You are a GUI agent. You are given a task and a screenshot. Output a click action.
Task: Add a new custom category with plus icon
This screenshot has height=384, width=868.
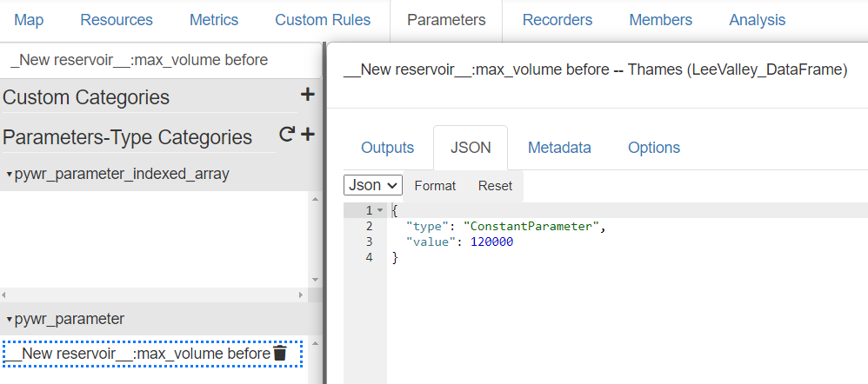coord(307,96)
